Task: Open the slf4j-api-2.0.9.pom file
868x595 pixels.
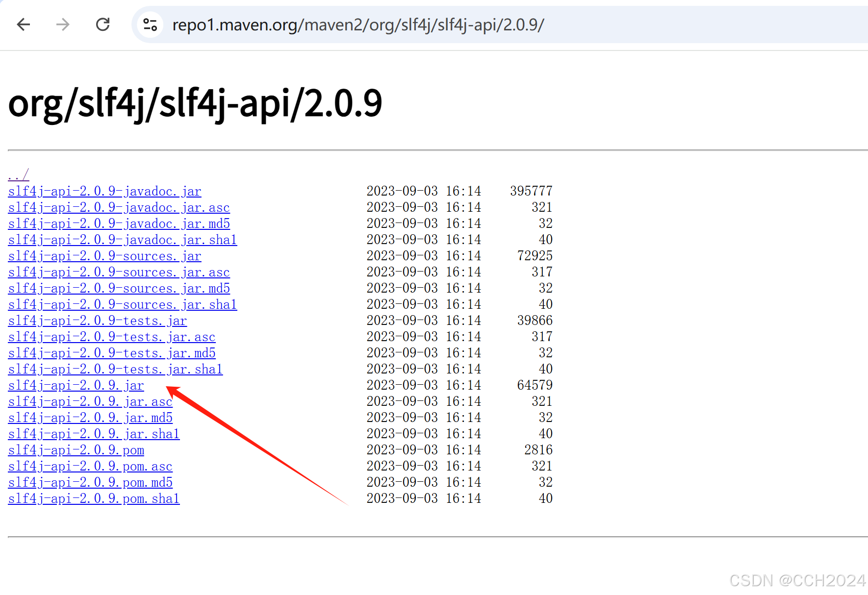Action: coord(76,450)
